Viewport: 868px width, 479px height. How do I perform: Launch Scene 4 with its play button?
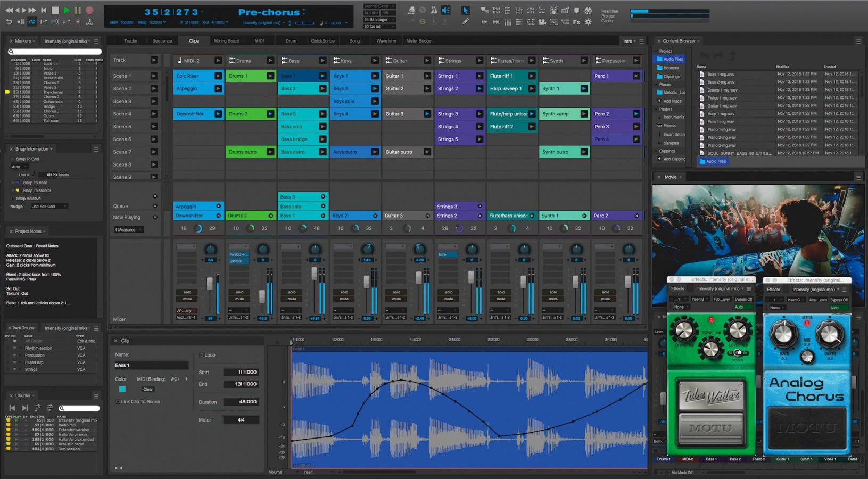pos(154,114)
